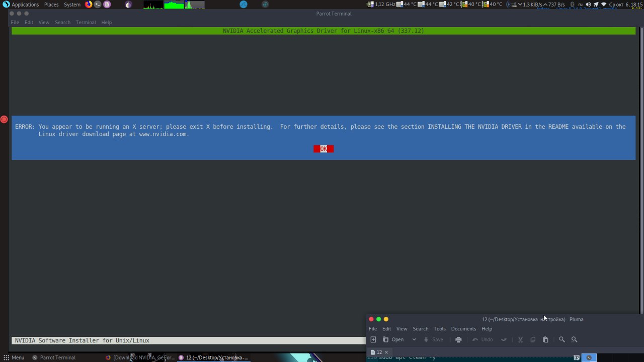Switch to Pluma taskbar entry
This screenshot has width=644, height=362.
point(213,357)
